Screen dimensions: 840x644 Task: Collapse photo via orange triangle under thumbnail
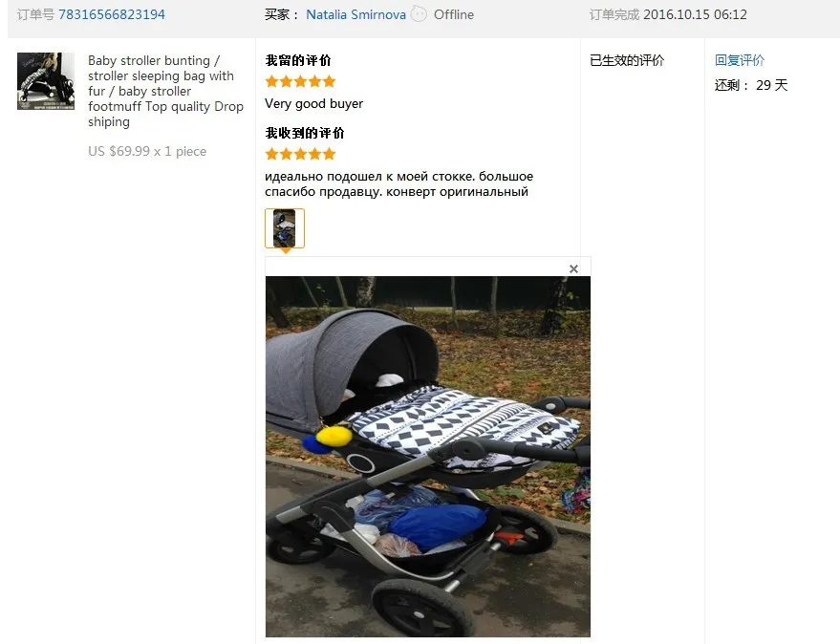(x=286, y=250)
